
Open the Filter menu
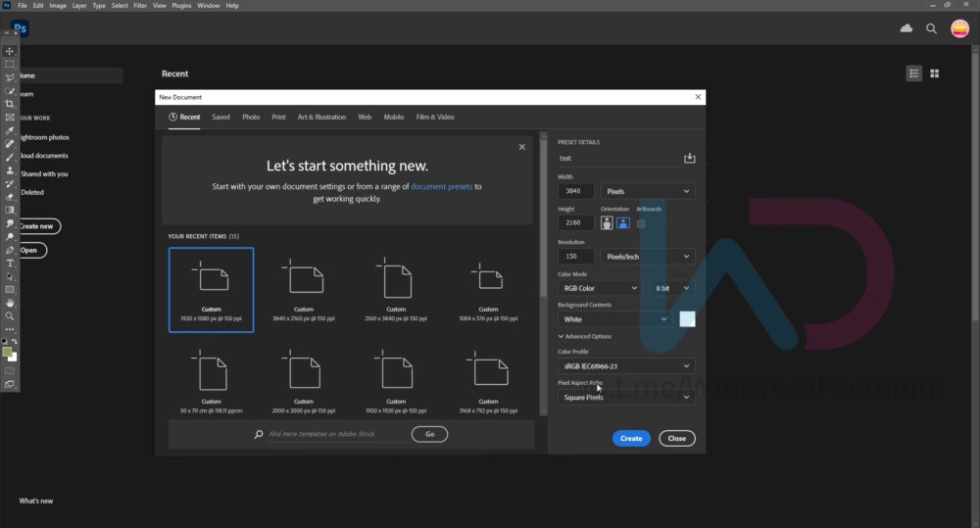coord(140,6)
